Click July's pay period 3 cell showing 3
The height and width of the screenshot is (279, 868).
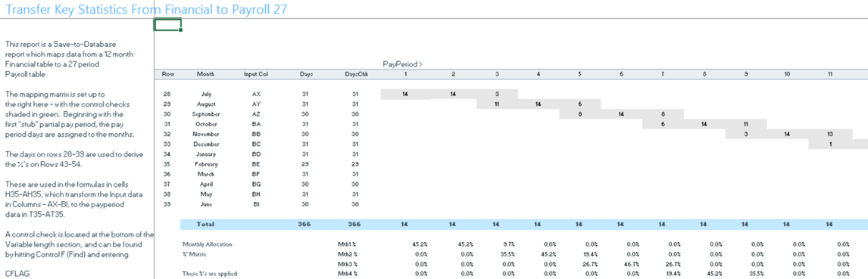(x=497, y=95)
